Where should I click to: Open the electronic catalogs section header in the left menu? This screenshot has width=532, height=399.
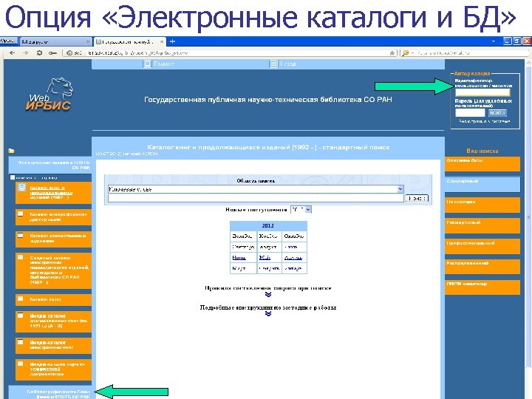coord(50,166)
